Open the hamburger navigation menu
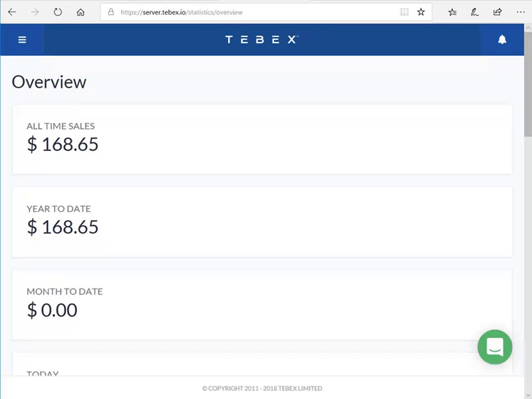The width and height of the screenshot is (532, 399). (x=22, y=40)
